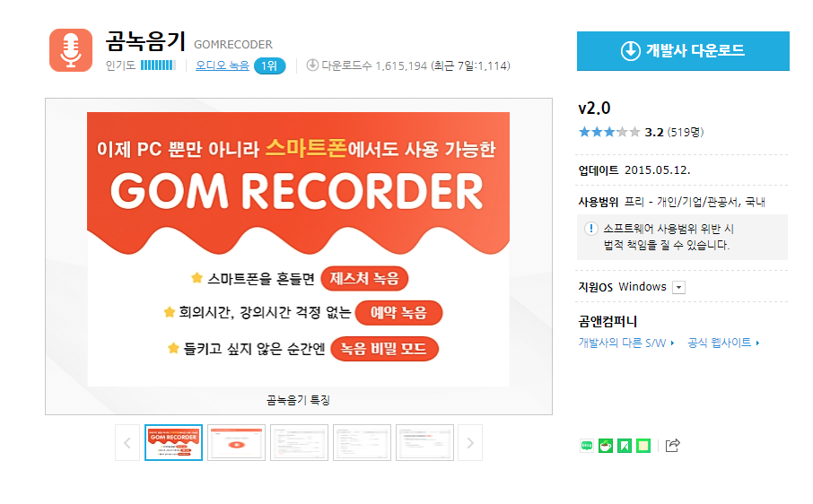
Task: Share to Naver blog icon
Action: point(586,446)
